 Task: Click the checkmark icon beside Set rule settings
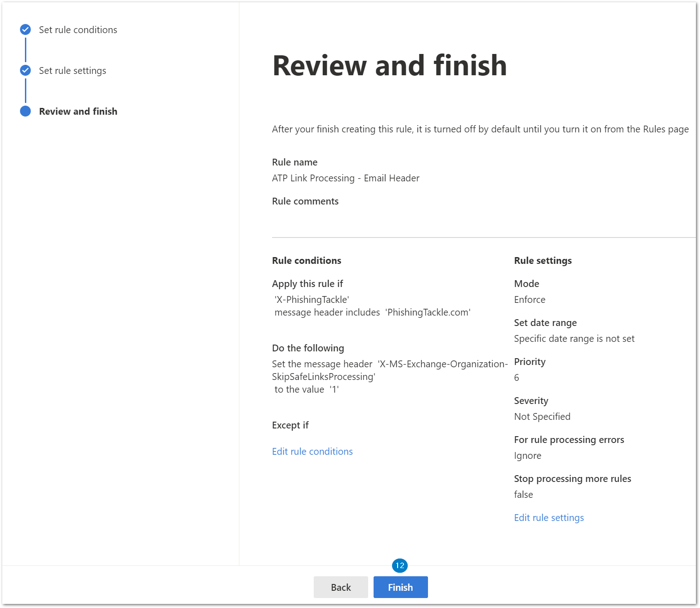click(x=25, y=70)
